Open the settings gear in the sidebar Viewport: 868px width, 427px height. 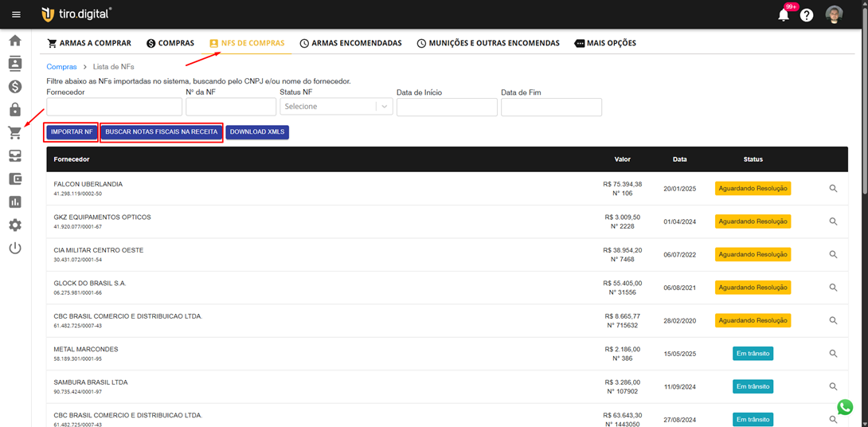coord(15,225)
